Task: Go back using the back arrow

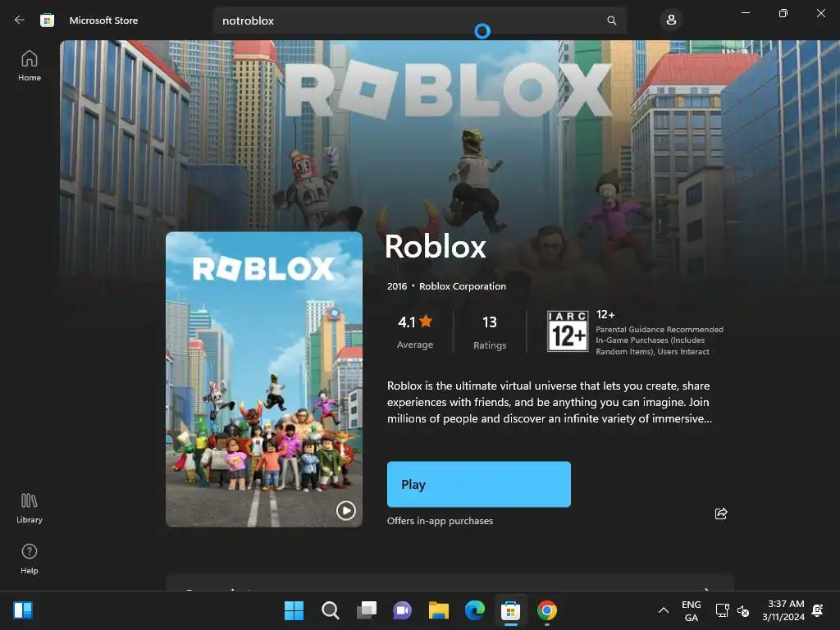Action: [20, 21]
